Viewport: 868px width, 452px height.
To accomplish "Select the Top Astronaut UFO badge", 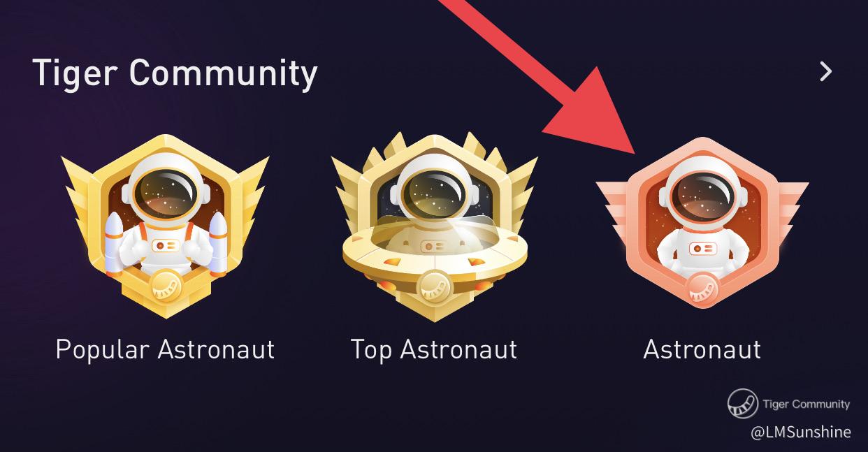I will point(434,226).
